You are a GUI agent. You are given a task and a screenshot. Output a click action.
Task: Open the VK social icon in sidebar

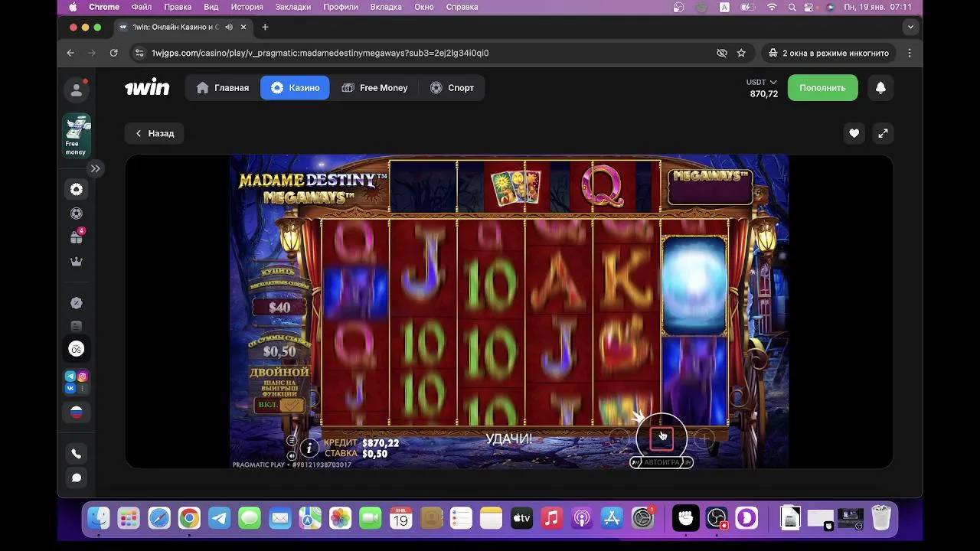click(x=70, y=389)
